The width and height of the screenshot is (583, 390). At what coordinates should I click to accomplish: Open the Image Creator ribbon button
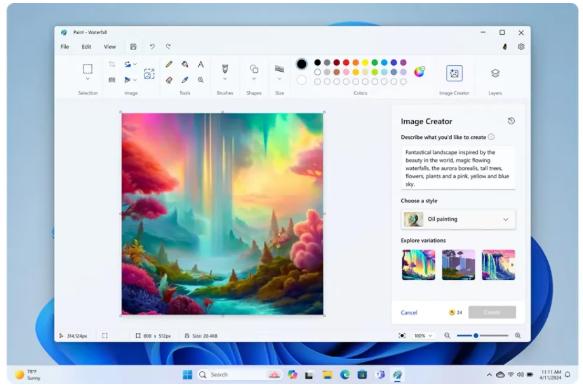(454, 73)
